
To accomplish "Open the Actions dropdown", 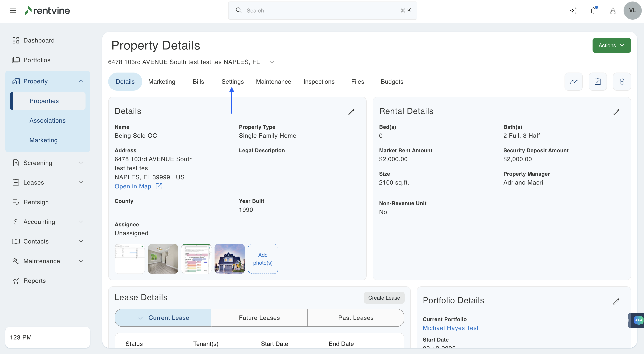I will [x=611, y=45].
